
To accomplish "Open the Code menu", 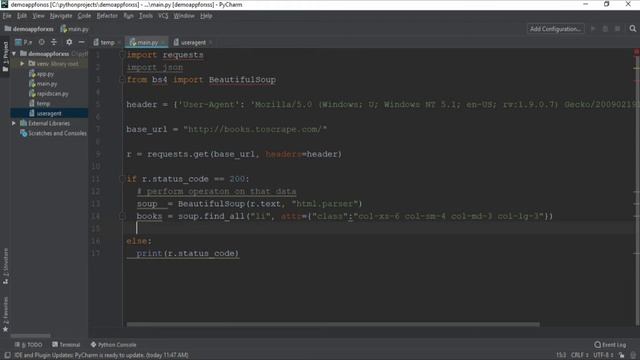I will click(x=84, y=16).
